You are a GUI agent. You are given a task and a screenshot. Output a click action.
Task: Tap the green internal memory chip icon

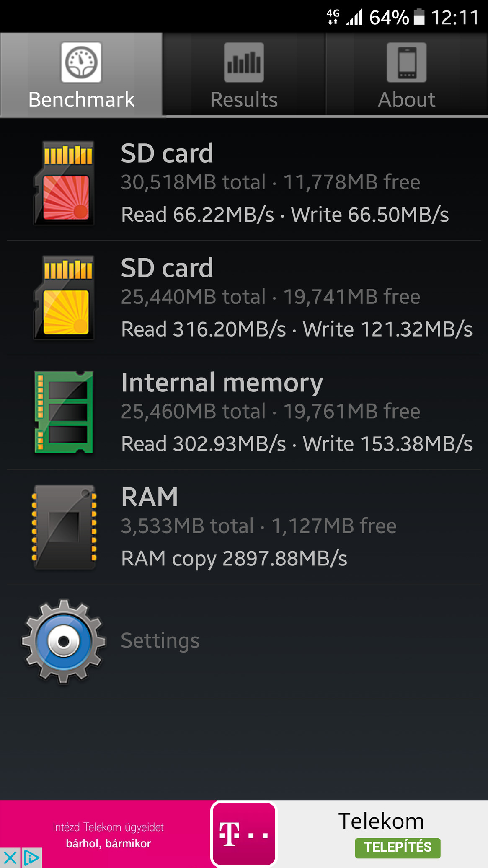(64, 412)
